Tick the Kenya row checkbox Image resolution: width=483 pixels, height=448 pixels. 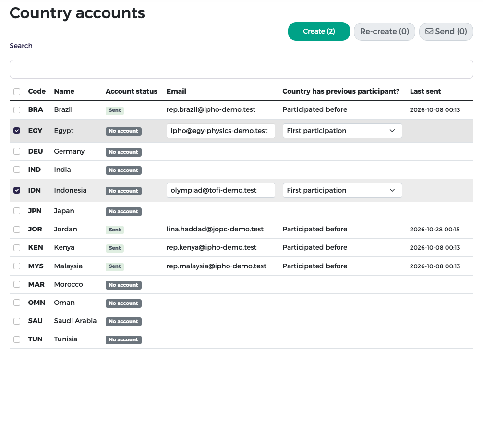click(x=17, y=247)
